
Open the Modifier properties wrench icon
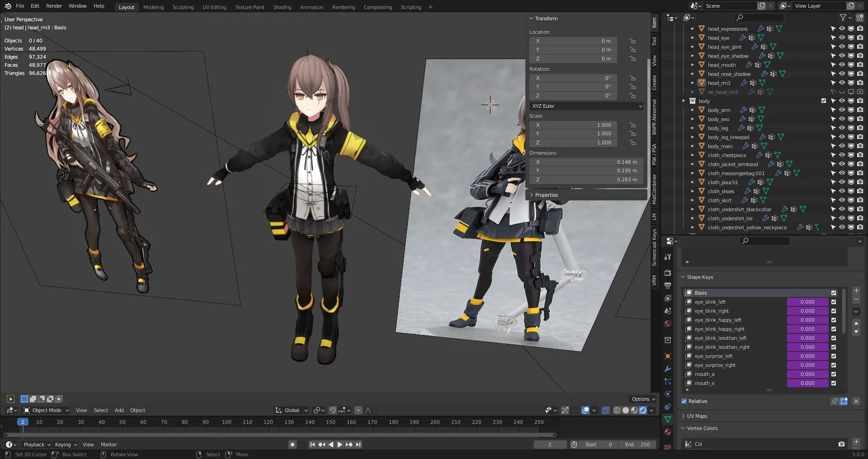[x=668, y=369]
